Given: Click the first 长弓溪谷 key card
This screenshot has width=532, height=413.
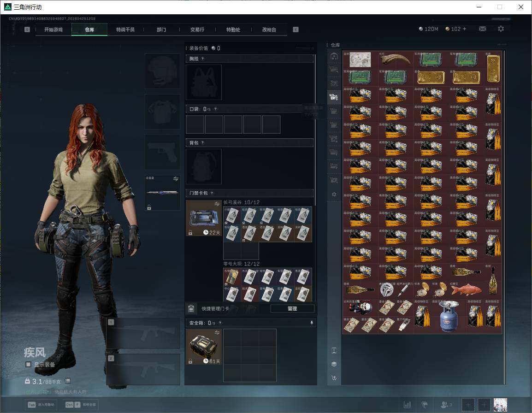Looking at the screenshot, I should point(232,215).
